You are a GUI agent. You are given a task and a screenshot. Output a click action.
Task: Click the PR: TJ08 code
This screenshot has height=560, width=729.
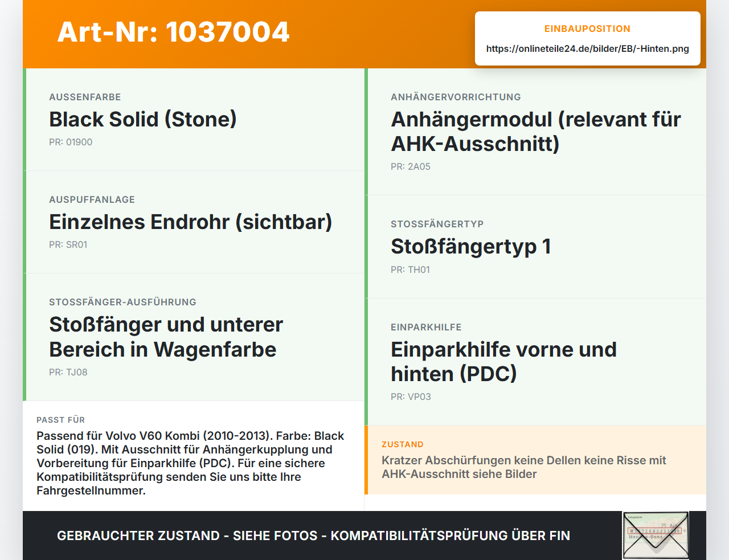68,373
